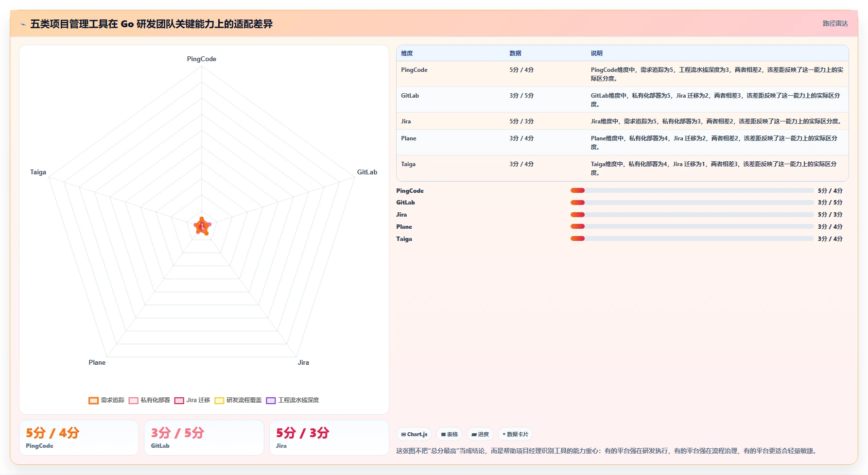The width and height of the screenshot is (868, 475).
Task: Click the Taiga label in the progress list
Action: [x=404, y=239]
